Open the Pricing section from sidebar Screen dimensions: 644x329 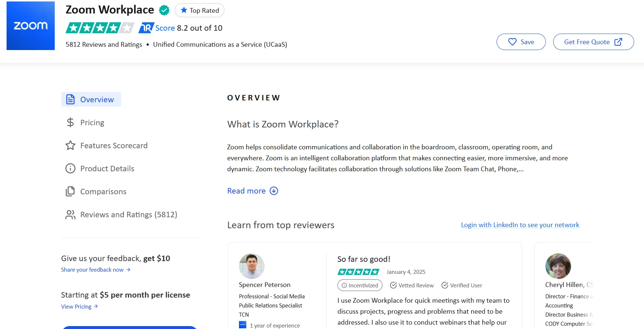(x=92, y=122)
